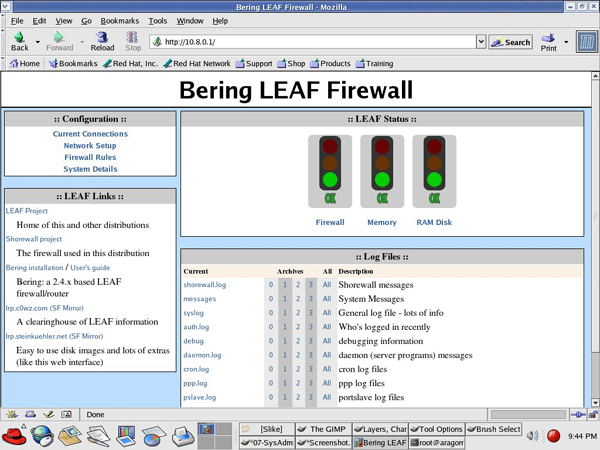Screen dimensions: 600x450
Task: Open the Bookmarks menu
Action: coord(119,20)
